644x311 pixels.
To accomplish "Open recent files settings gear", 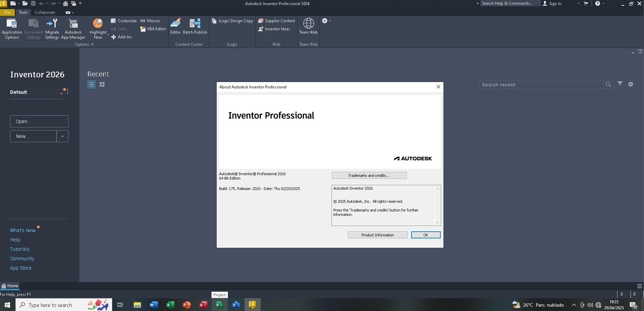I will coord(631,84).
